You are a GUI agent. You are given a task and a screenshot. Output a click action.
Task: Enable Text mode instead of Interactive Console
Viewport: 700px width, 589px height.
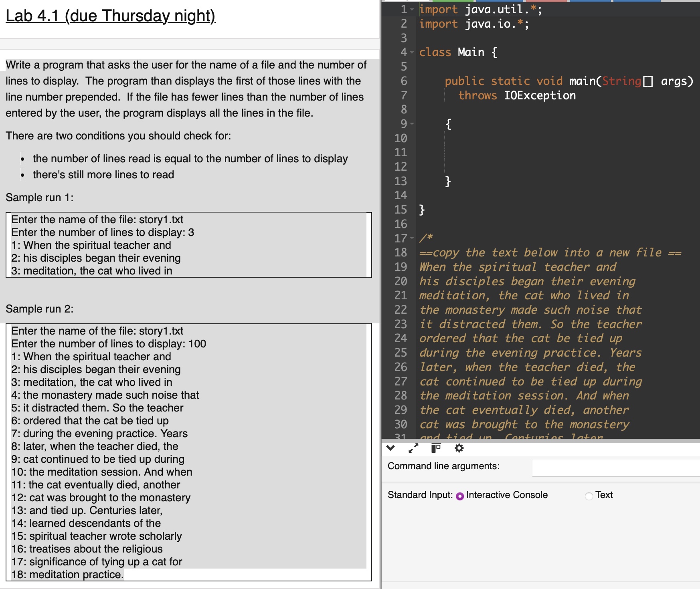pos(588,495)
